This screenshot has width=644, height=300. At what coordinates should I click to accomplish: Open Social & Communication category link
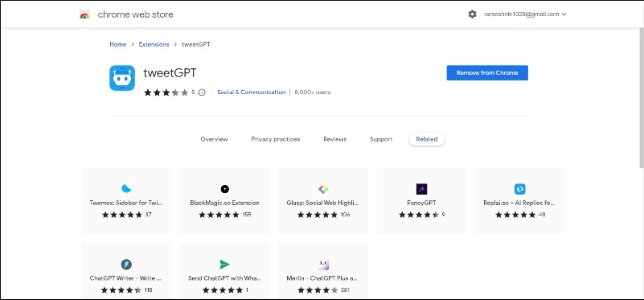pos(252,92)
